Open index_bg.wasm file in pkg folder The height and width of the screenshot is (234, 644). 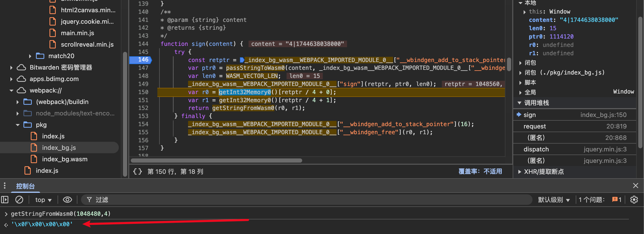[x=65, y=159]
